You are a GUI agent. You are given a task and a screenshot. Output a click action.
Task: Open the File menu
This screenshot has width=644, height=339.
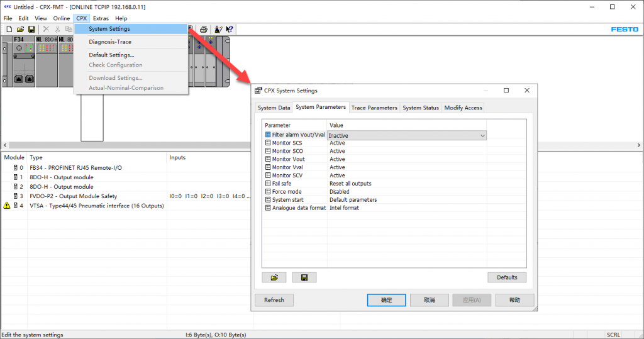(8, 18)
